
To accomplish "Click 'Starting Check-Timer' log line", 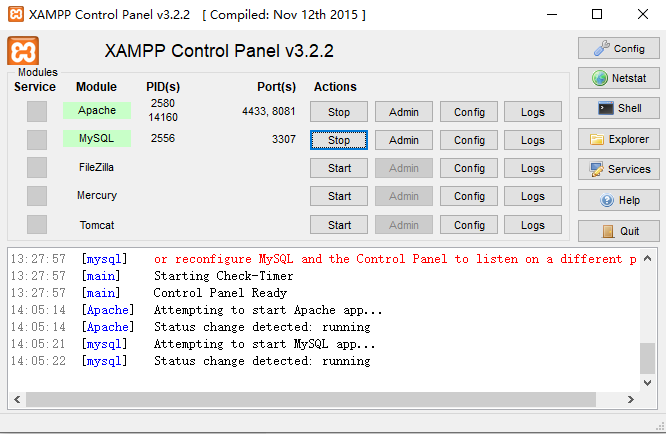I will point(223,276).
